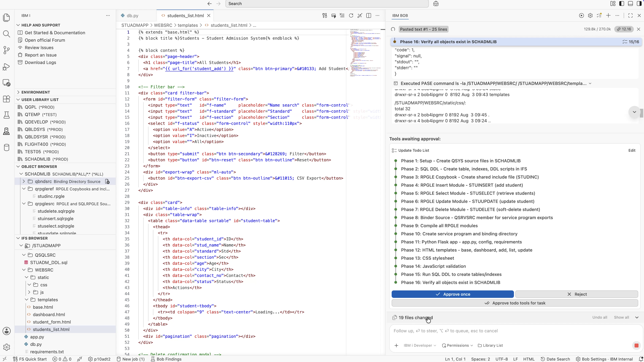
Task: Click Show all changed files
Action: [x=621, y=318]
